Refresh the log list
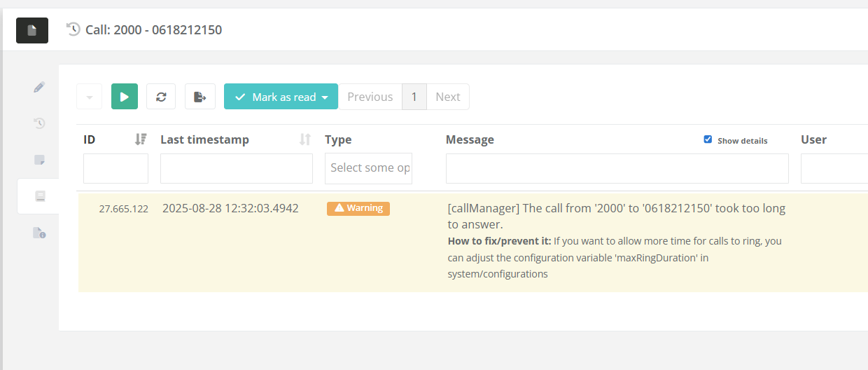868x370 pixels. point(161,97)
